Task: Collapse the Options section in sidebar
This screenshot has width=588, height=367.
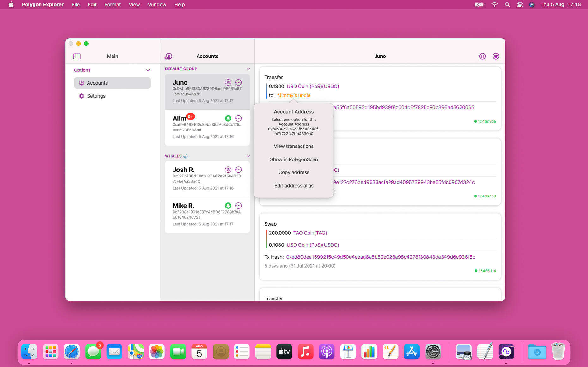Action: [x=148, y=70]
